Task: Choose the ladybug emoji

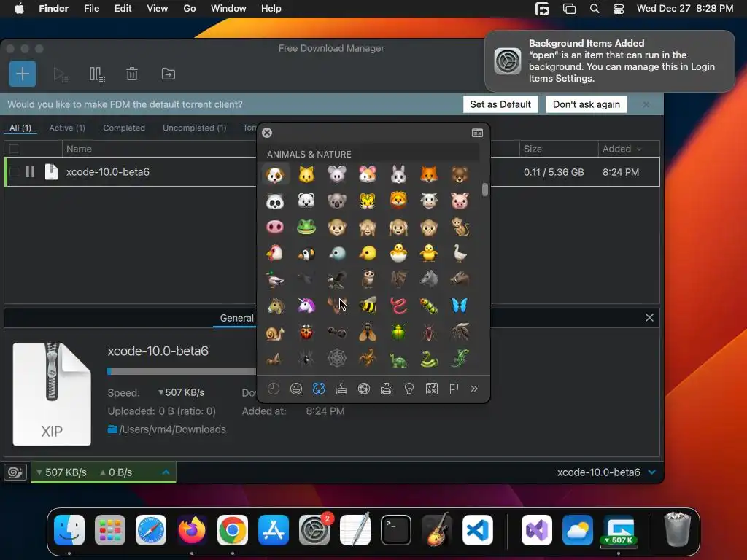Action: click(x=306, y=332)
